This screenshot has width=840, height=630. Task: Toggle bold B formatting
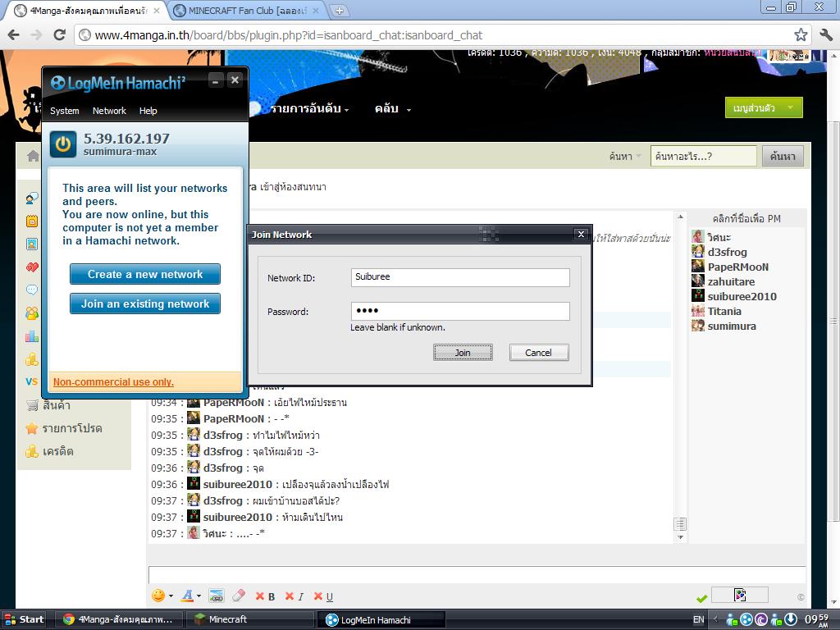click(x=266, y=596)
